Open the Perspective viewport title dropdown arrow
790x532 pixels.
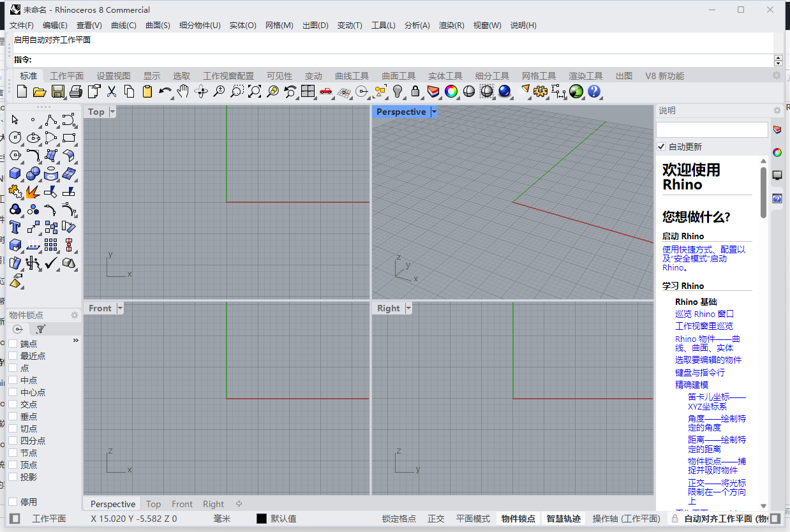434,112
